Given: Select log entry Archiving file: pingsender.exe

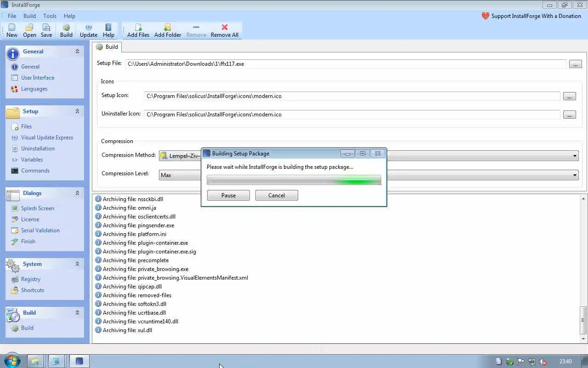Looking at the screenshot, I should pyautogui.click(x=135, y=225).
